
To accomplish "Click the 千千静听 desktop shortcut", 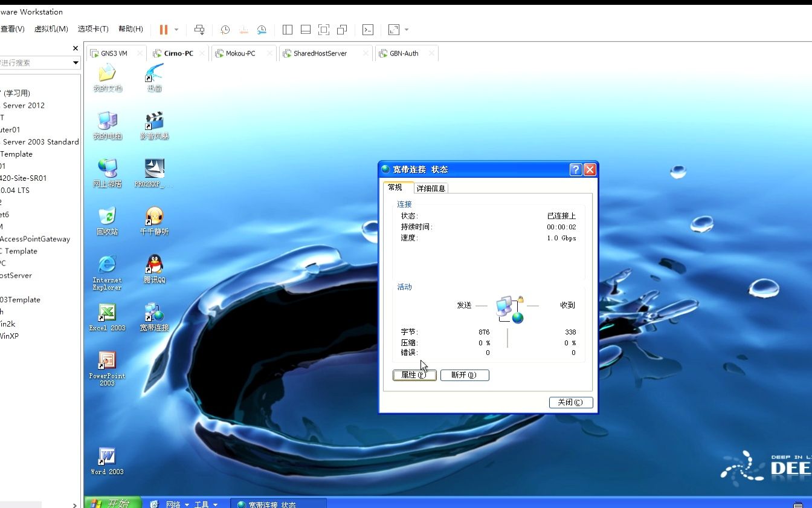I will [154, 221].
